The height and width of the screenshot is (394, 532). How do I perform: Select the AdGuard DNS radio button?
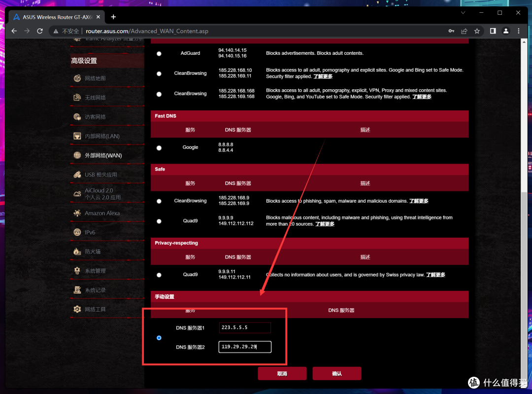click(x=159, y=53)
